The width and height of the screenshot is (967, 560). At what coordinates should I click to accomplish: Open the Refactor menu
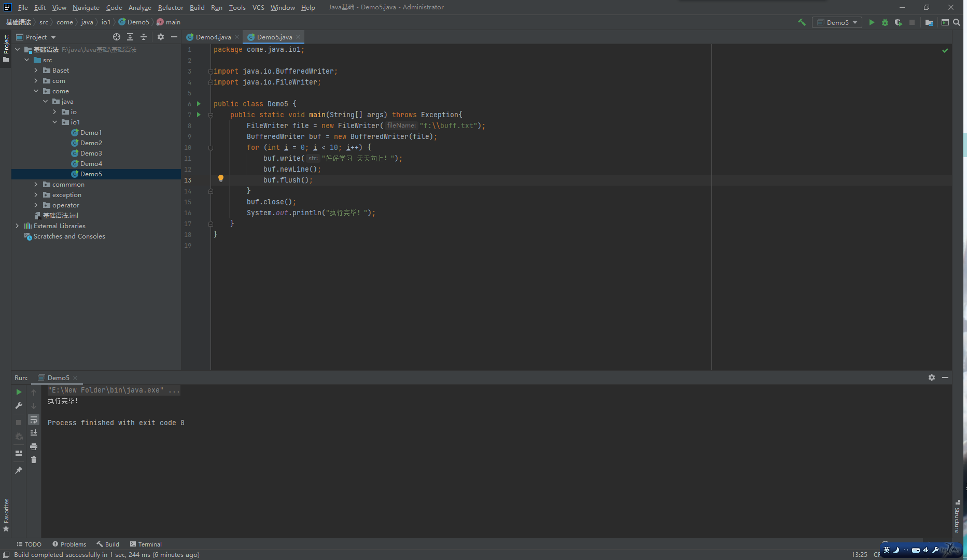tap(171, 7)
